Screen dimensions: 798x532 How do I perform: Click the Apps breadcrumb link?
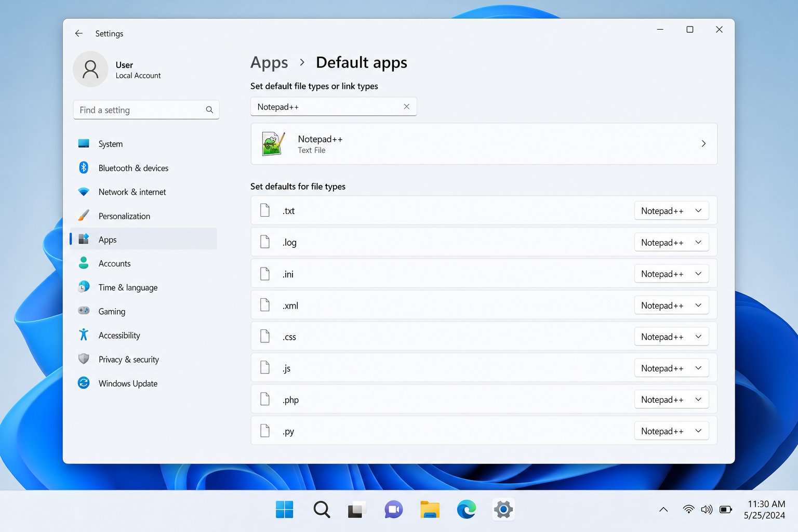269,63
